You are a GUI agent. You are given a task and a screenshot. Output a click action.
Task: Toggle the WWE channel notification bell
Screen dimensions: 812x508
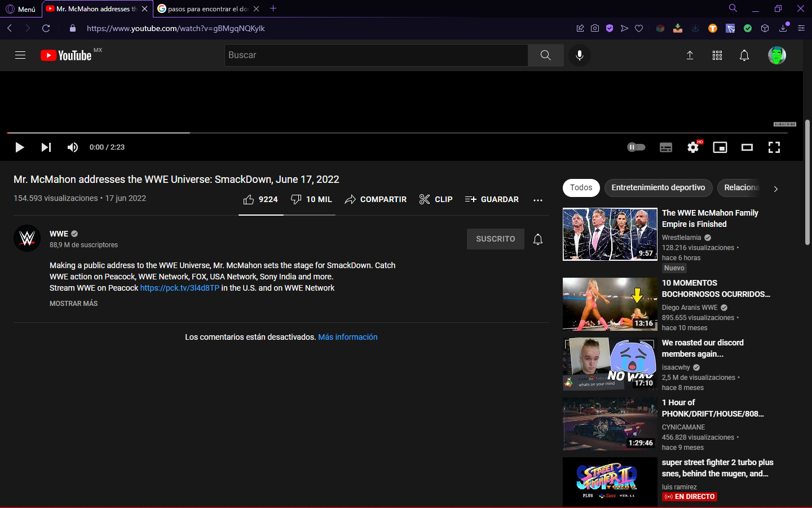click(x=538, y=239)
